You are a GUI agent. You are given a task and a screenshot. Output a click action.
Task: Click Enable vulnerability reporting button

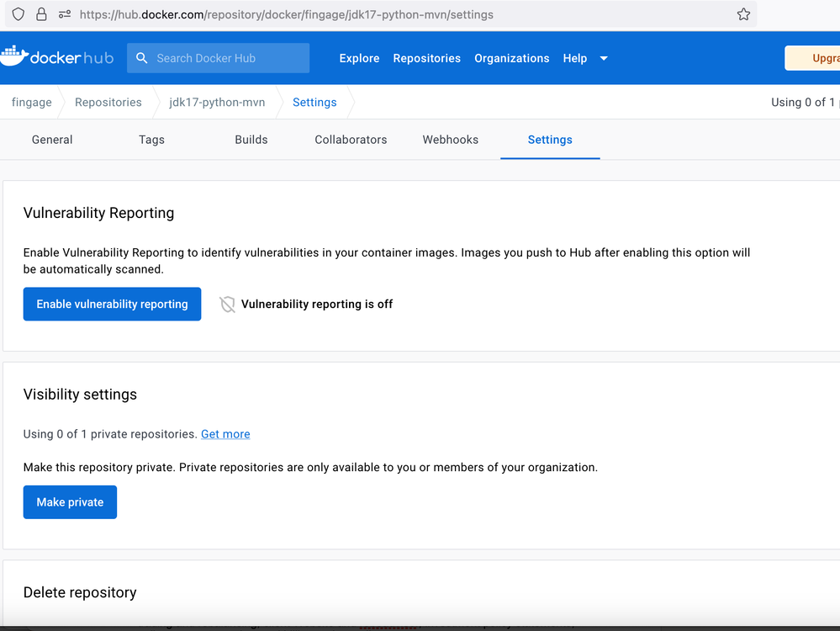click(x=112, y=304)
